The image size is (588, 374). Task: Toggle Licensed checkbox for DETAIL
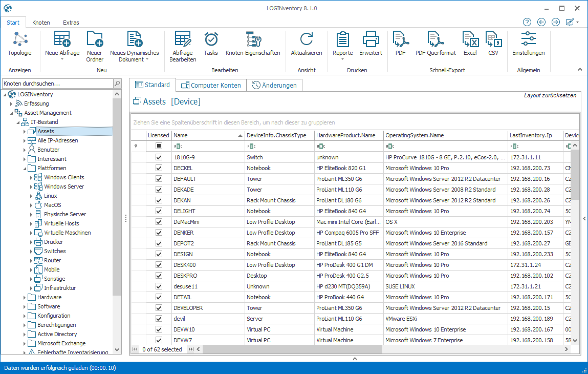click(x=159, y=297)
